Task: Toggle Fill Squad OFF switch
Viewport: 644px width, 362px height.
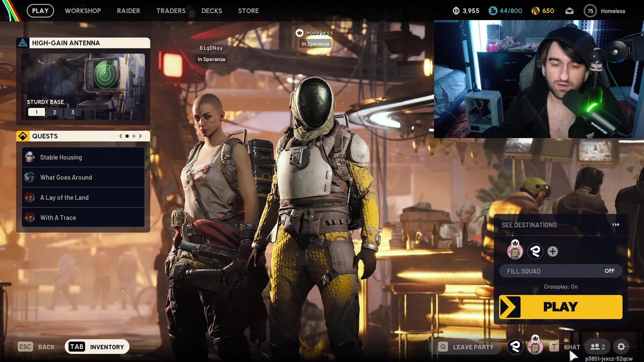Action: click(x=560, y=271)
